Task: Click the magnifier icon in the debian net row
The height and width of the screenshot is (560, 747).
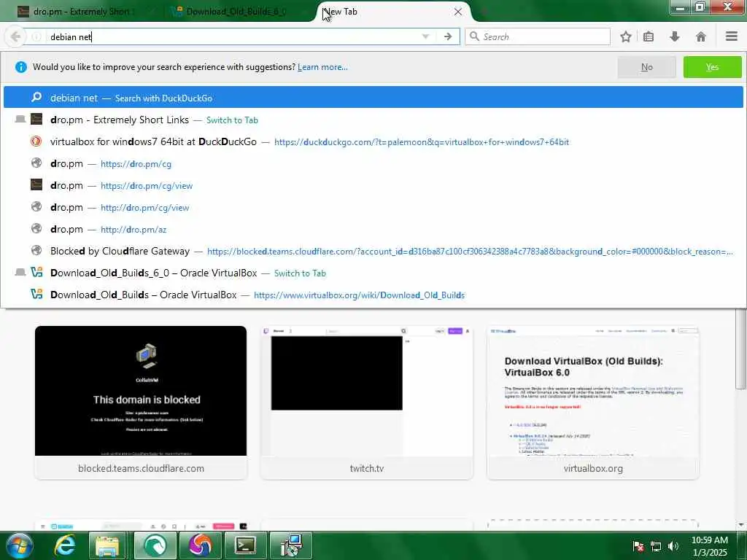Action: point(36,97)
